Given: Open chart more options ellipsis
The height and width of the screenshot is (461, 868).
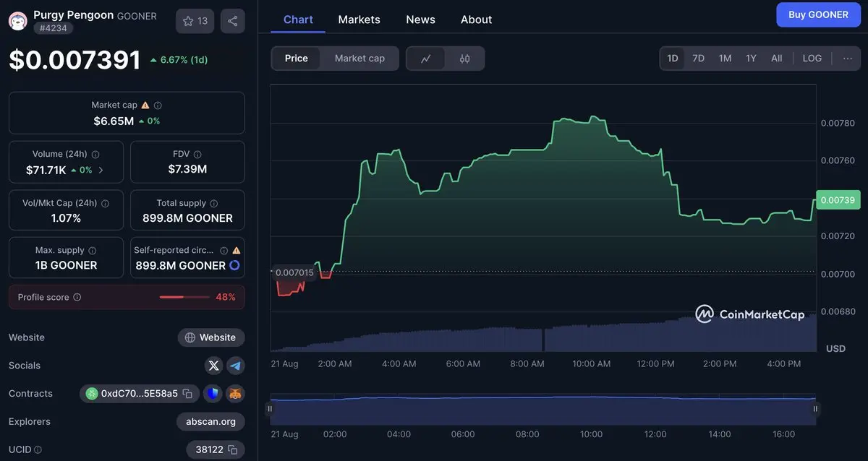Looking at the screenshot, I should tap(848, 59).
